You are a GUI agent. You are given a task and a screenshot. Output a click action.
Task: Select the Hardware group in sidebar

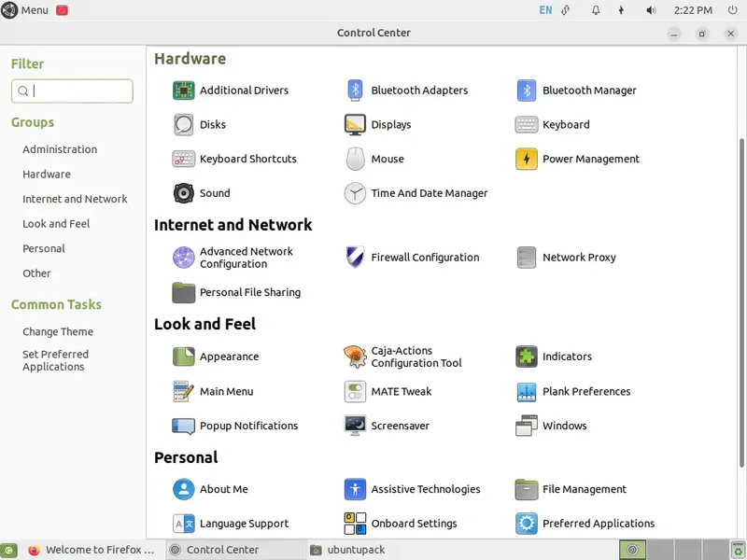[x=47, y=175]
